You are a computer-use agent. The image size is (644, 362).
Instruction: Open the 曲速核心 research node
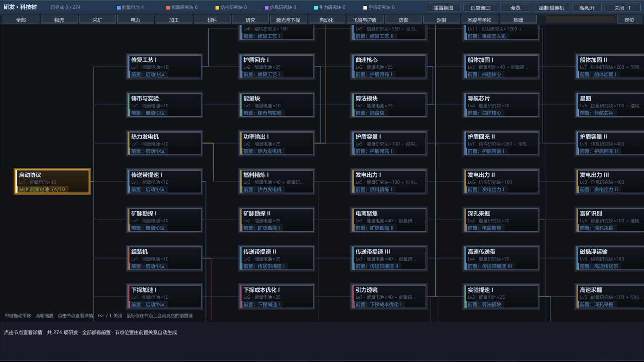click(x=389, y=66)
